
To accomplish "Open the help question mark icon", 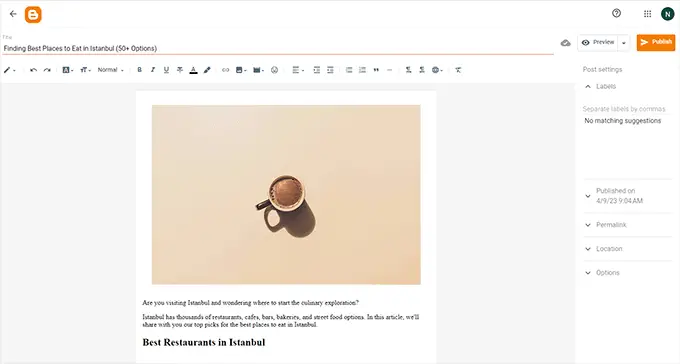I will click(x=616, y=13).
